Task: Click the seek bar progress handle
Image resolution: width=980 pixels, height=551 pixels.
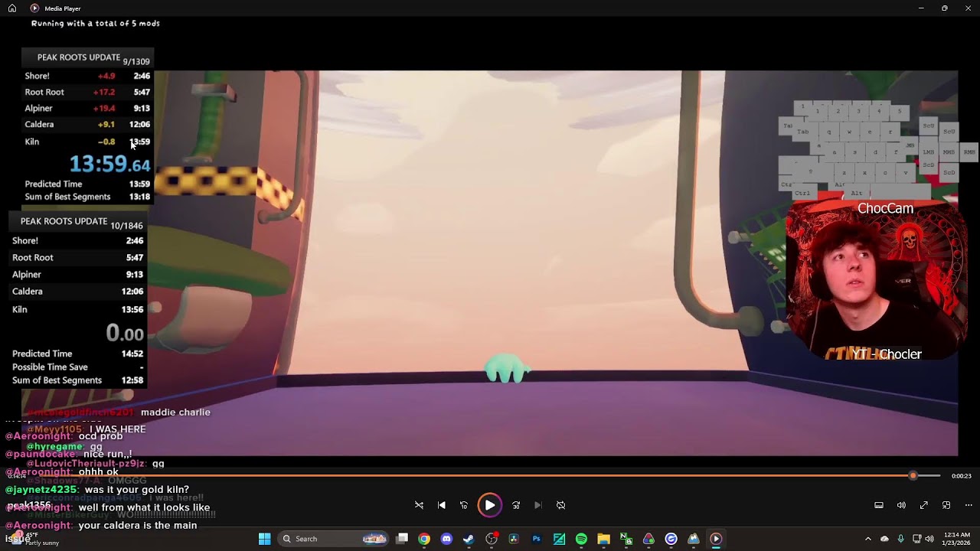Action: [913, 476]
